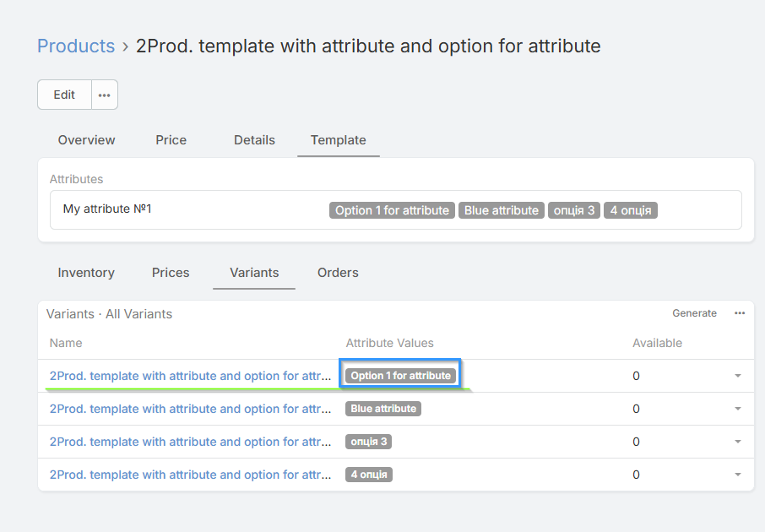Screen dimensions: 765x532
Task: Open the Prices sub-tab
Action: tap(171, 273)
